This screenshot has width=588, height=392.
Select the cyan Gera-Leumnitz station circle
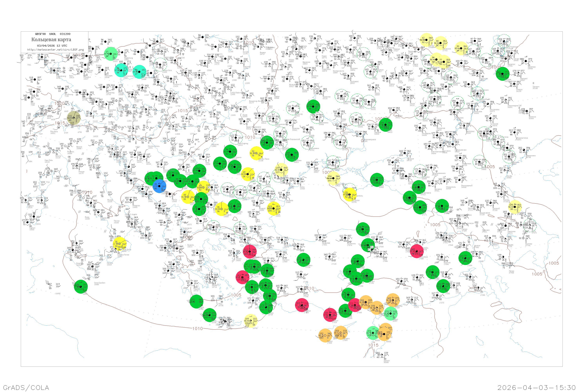(x=121, y=70)
